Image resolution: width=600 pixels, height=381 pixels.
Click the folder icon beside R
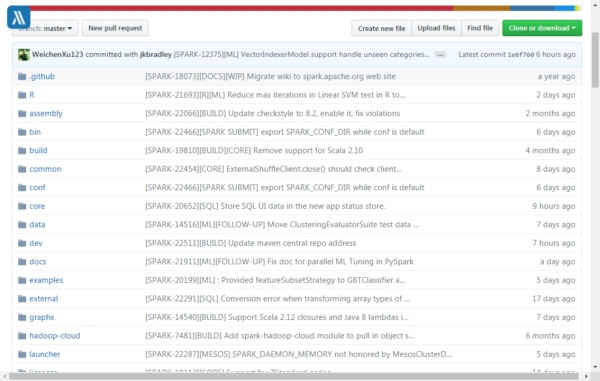pyautogui.click(x=22, y=95)
